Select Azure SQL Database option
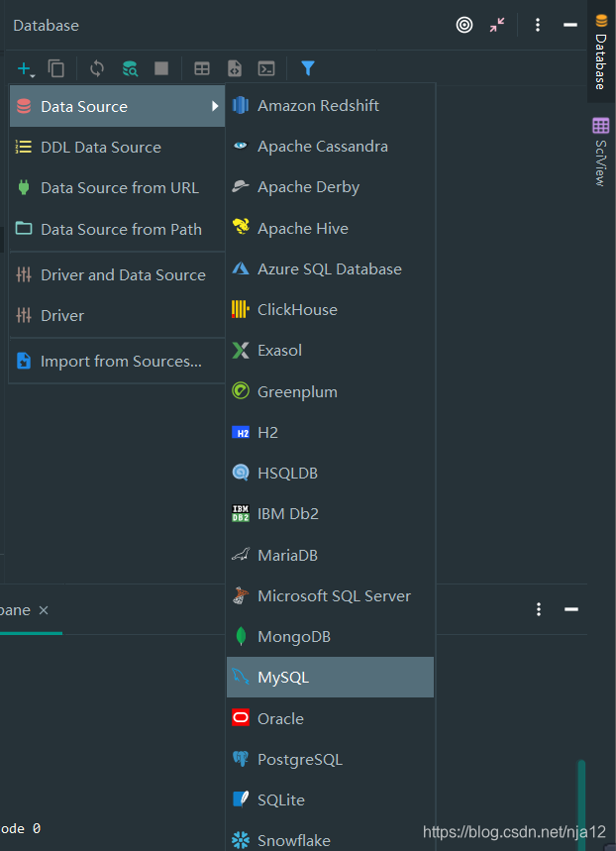The width and height of the screenshot is (616, 851). tap(330, 268)
